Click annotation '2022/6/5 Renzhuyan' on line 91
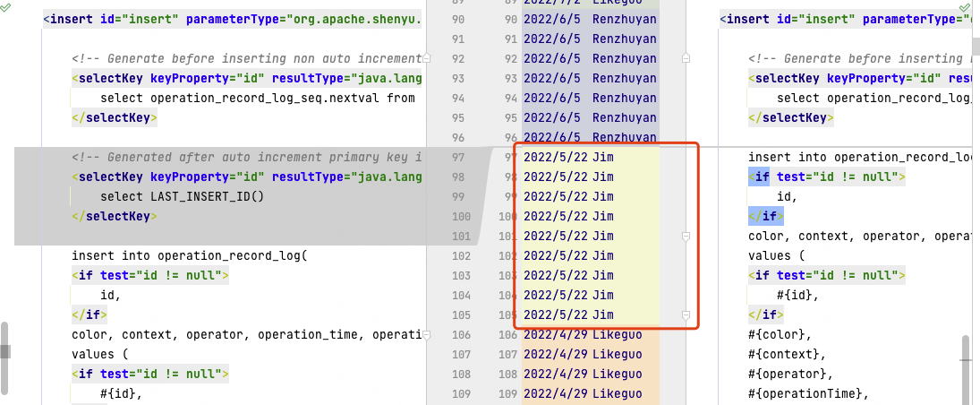The width and height of the screenshot is (980, 405). (590, 39)
